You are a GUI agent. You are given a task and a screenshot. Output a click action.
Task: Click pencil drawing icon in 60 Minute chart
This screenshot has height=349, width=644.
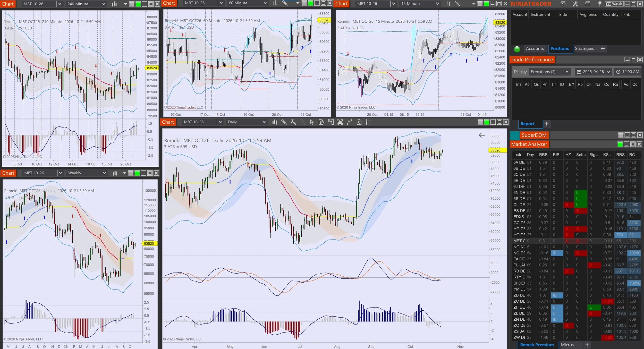click(285, 3)
